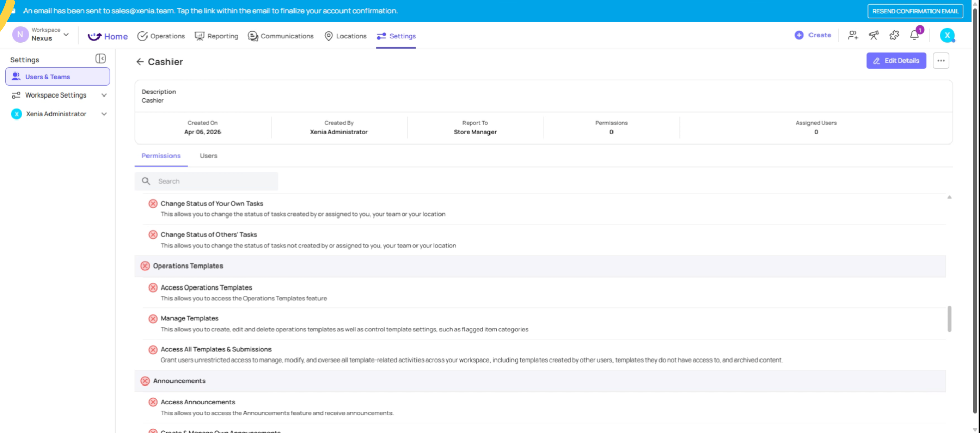Toggle Access All Templates & Submissions permission

(153, 350)
